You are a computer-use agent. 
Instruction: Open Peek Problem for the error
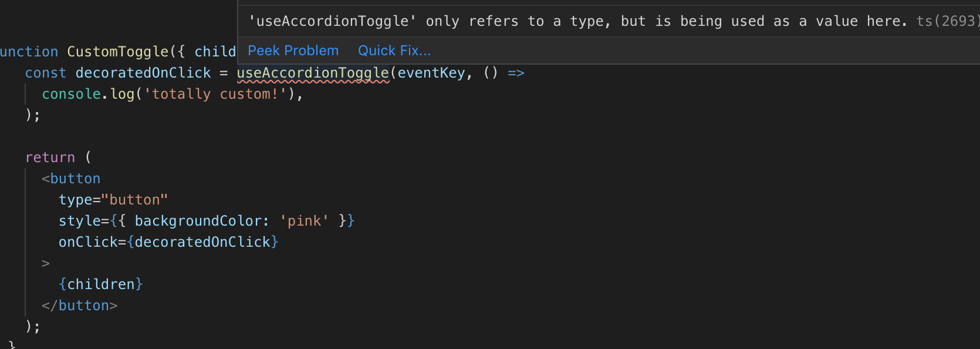coord(293,51)
